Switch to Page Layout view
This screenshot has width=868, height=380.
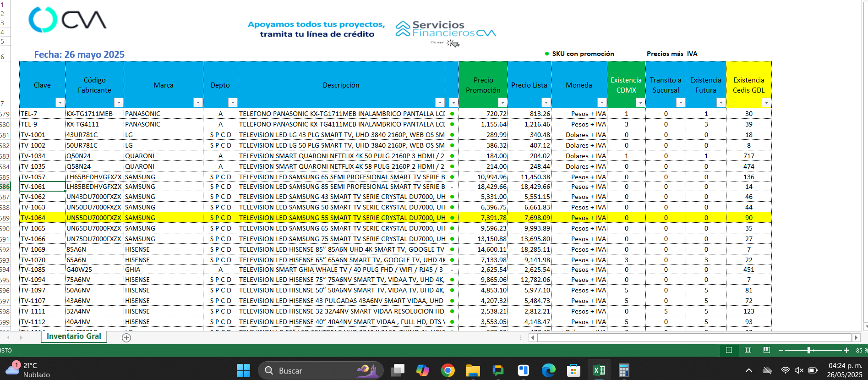748,350
